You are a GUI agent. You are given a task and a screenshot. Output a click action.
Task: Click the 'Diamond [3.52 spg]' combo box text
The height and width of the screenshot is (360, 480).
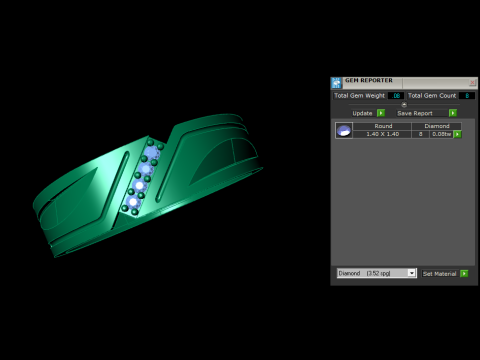point(364,273)
